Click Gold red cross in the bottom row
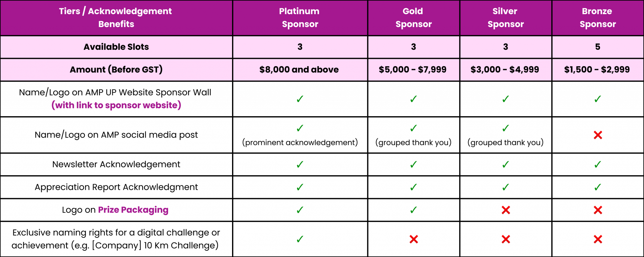The image size is (644, 257). coord(414,239)
